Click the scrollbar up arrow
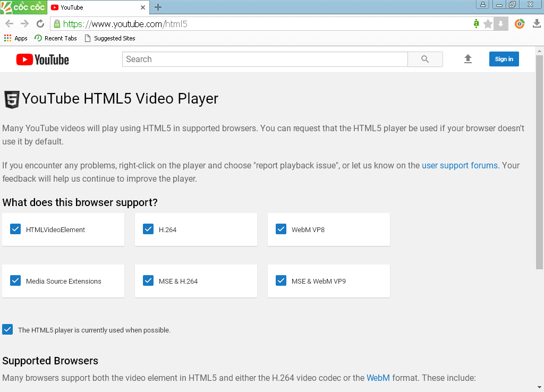 [539, 51]
